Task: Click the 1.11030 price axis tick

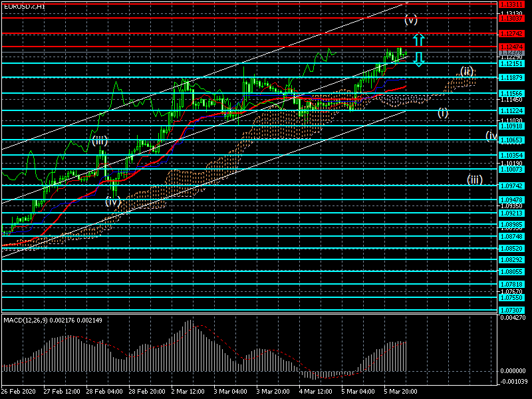Action: [511, 120]
